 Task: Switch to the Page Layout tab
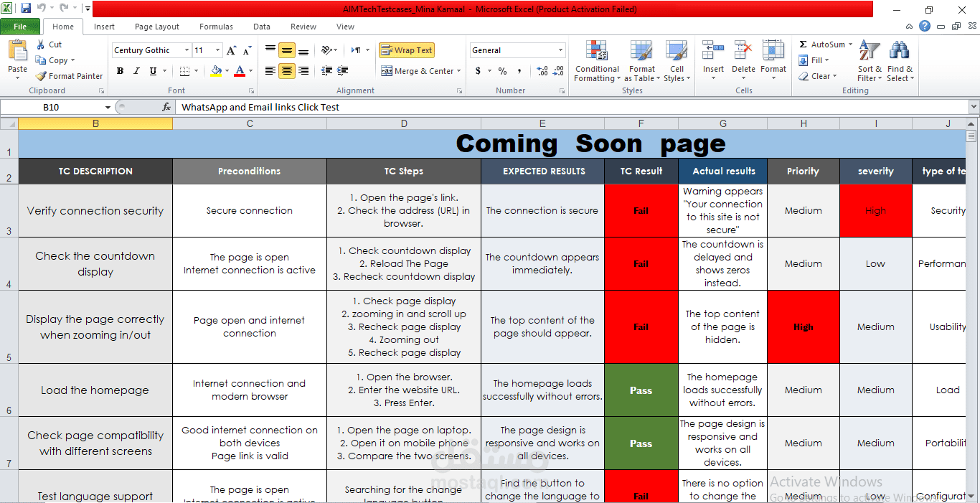click(x=157, y=27)
